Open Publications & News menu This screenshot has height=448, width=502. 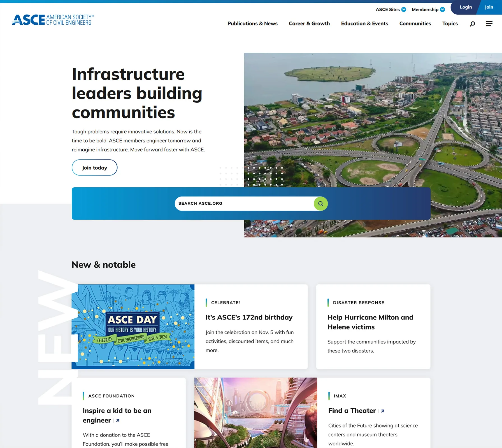coord(252,24)
